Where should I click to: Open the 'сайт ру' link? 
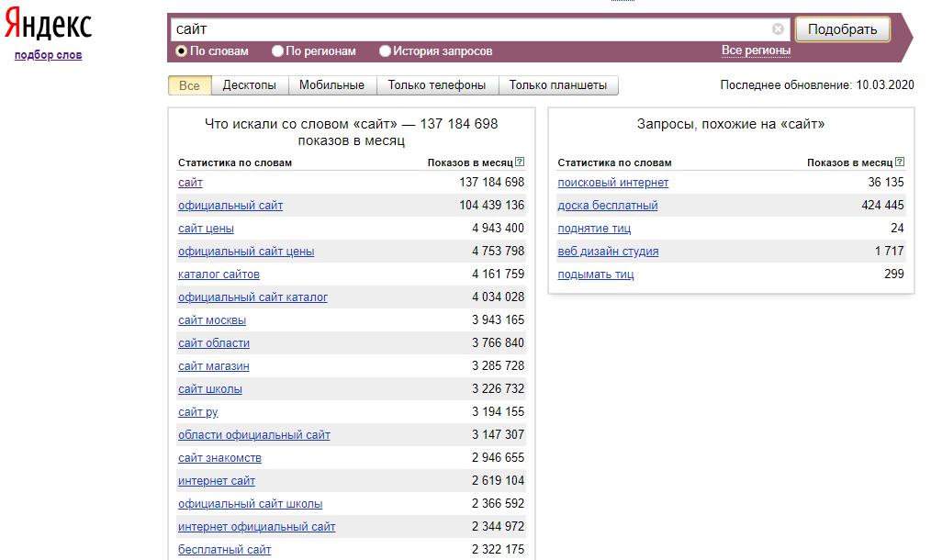(197, 412)
